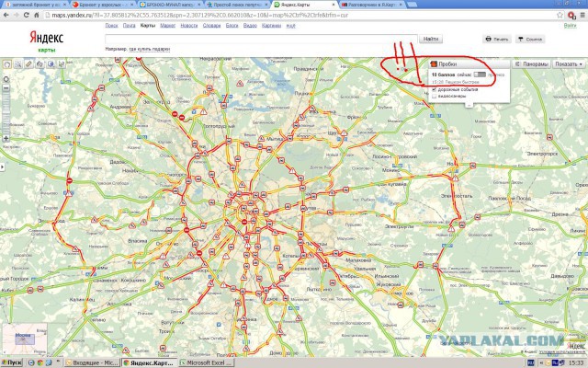Collapse the traffic panel with bottom handle

[x=469, y=105]
